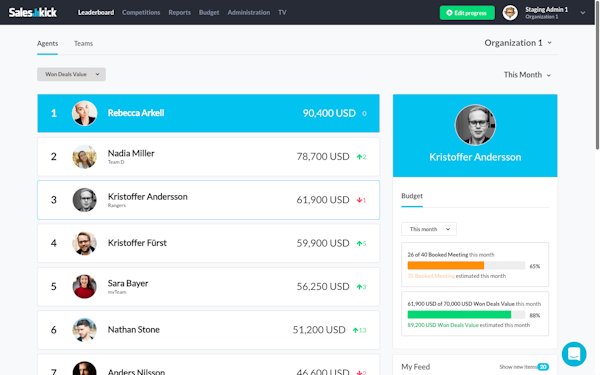Click the SalesKick logo
This screenshot has width=600, height=375.
pos(33,13)
